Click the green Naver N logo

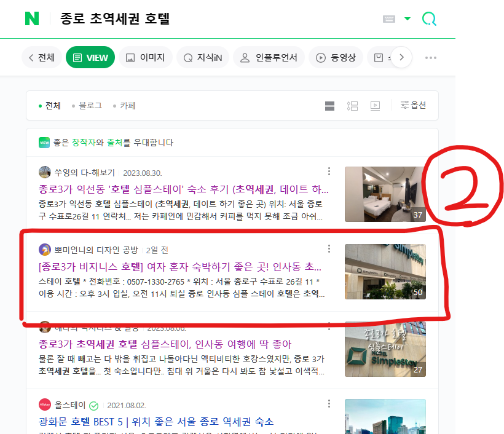(x=32, y=18)
